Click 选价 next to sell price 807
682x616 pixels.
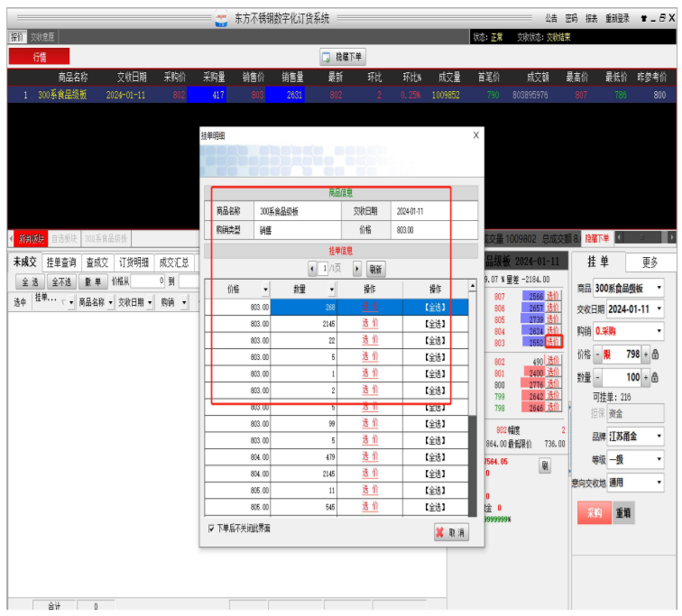pyautogui.click(x=553, y=296)
